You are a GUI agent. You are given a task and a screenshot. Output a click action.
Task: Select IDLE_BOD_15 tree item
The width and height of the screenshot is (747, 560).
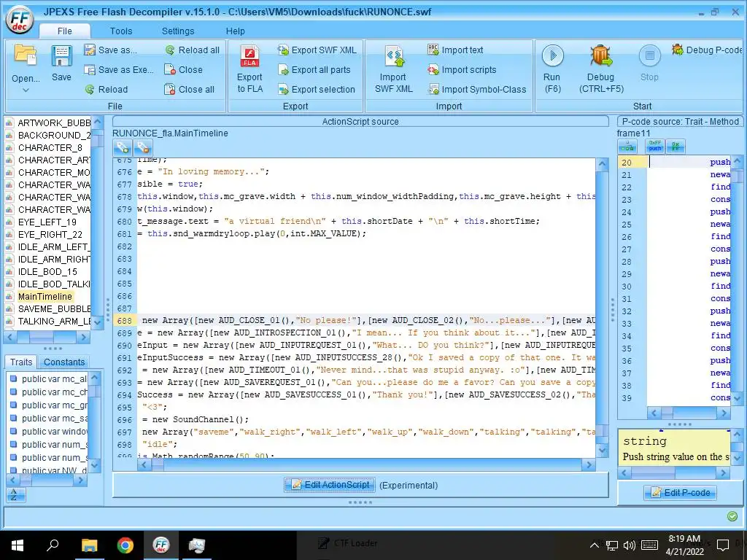pyautogui.click(x=47, y=271)
